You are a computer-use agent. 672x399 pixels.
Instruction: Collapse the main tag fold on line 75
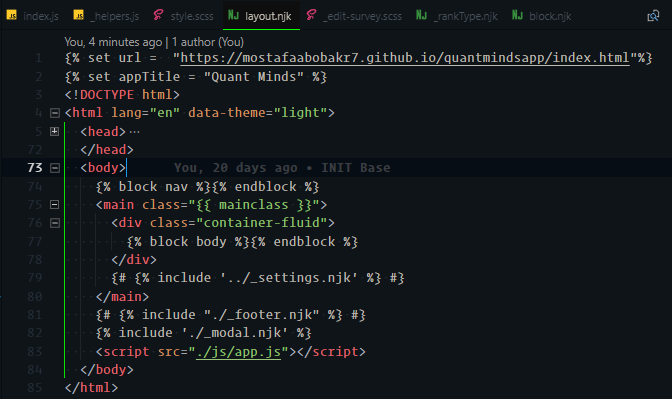54,205
